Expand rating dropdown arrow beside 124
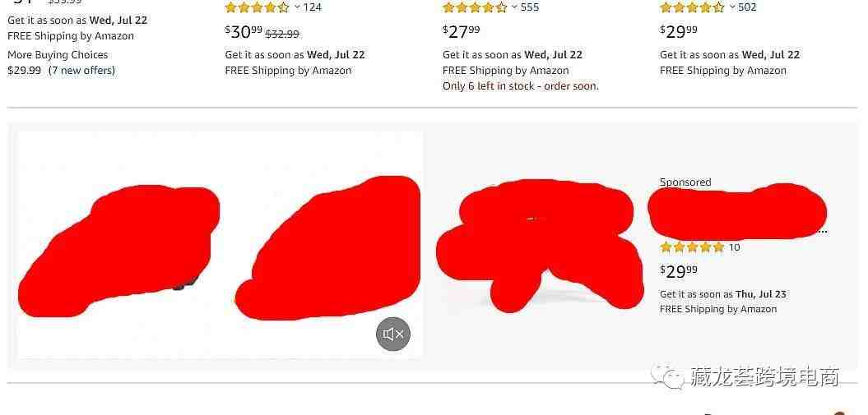This screenshot has height=415, width=868. (x=297, y=7)
